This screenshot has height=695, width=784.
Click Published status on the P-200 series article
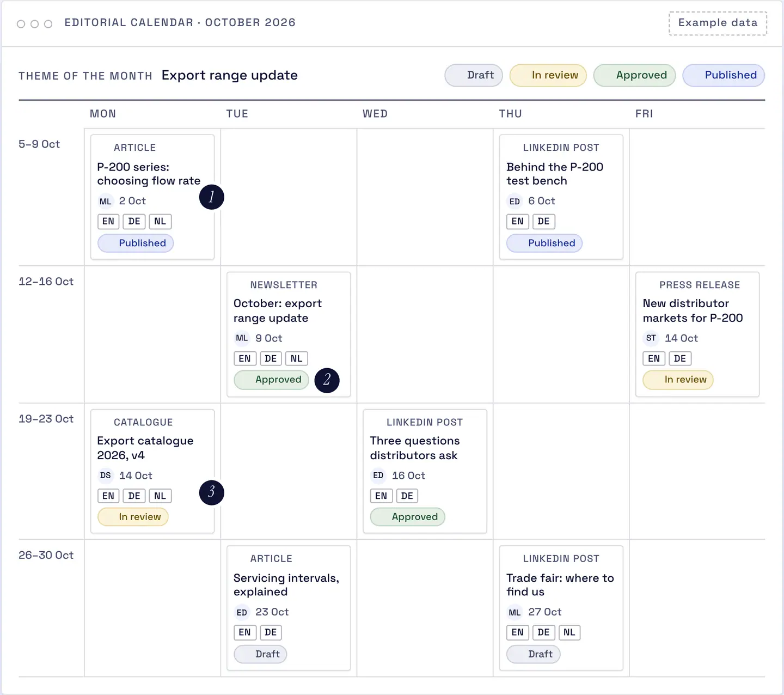point(136,243)
